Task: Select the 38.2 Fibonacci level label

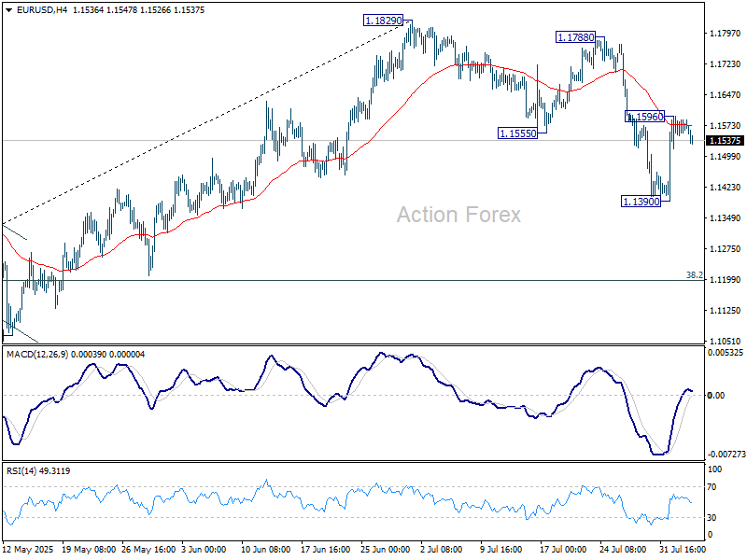Action: pos(694,275)
